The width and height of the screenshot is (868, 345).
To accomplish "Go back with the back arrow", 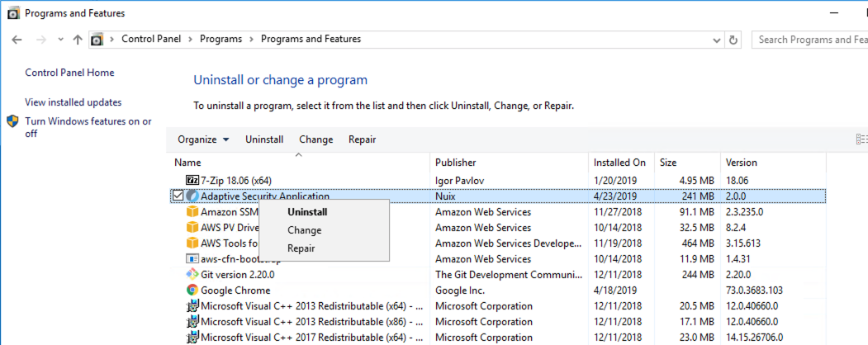I will (17, 40).
